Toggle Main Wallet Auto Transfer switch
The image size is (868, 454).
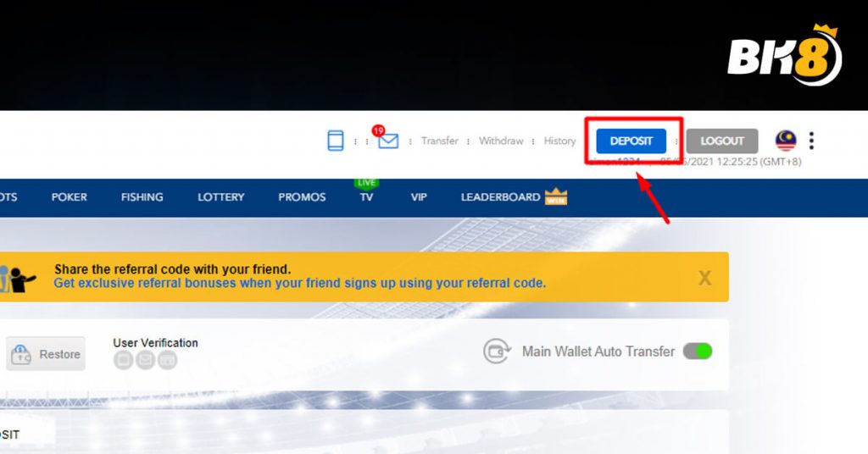click(698, 352)
